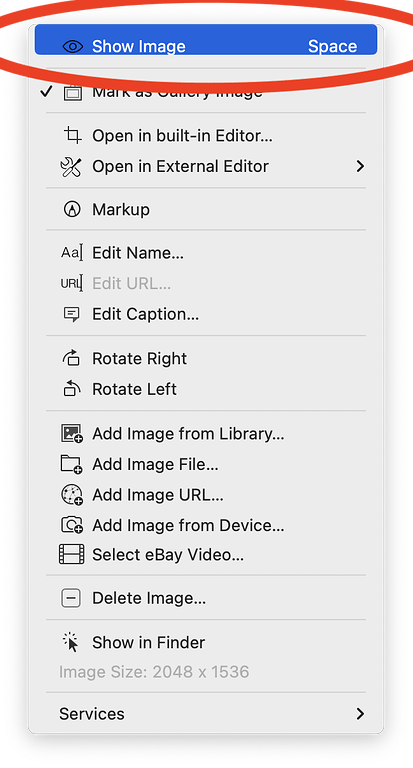The height and width of the screenshot is (768, 413).
Task: Choose Rotate Left from the menu
Action: (134, 389)
